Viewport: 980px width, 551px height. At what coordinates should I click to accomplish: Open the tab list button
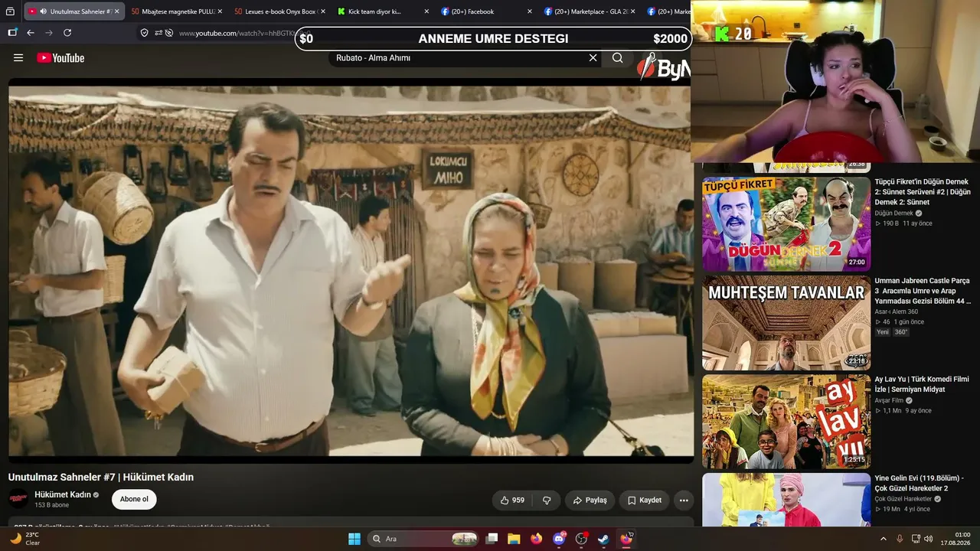tap(10, 11)
